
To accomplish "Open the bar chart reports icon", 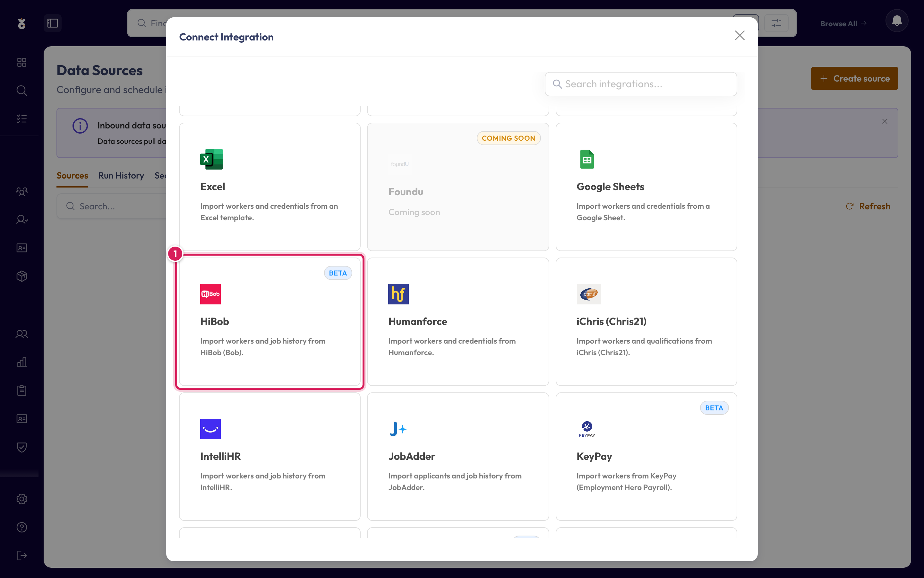I will [x=22, y=362].
